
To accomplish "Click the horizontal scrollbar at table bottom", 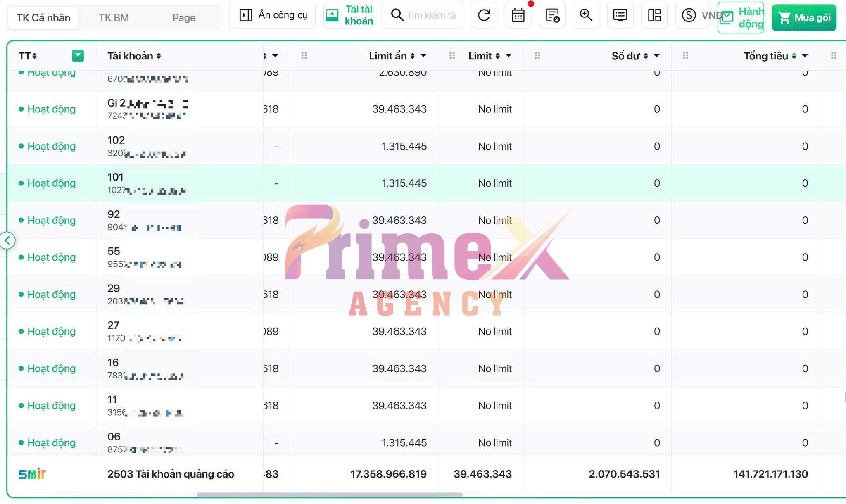I will (330, 494).
